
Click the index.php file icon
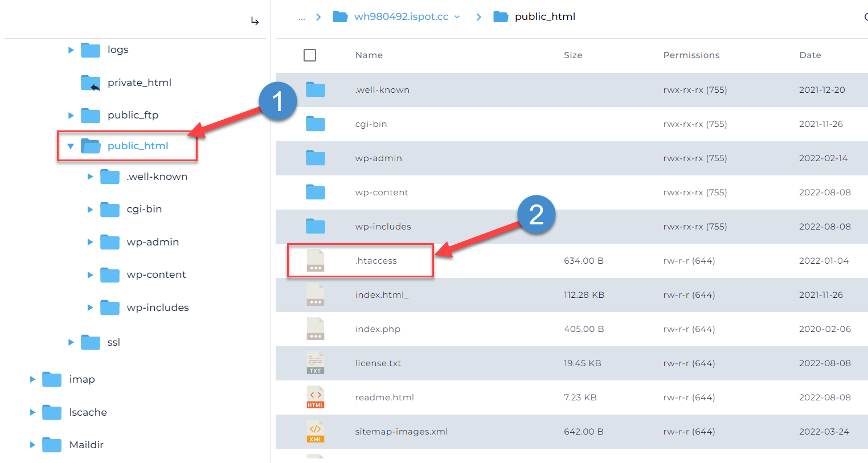click(315, 329)
